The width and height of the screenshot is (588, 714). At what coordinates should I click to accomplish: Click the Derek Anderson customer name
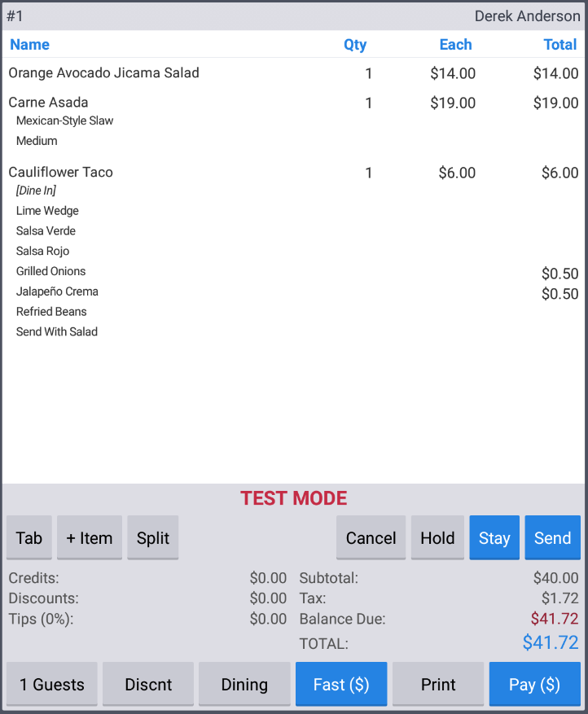527,16
